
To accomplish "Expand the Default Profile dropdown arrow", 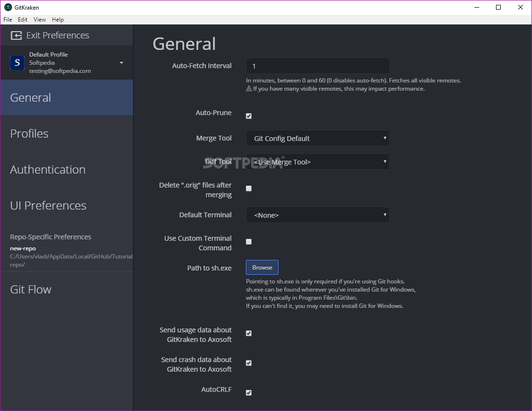I will click(x=121, y=63).
